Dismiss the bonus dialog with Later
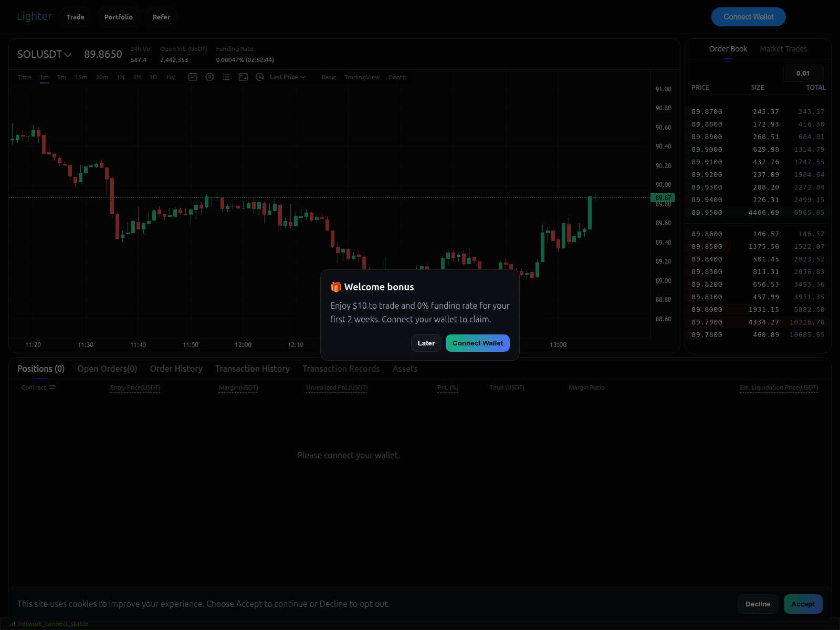Viewport: 840px width, 630px height. point(426,343)
